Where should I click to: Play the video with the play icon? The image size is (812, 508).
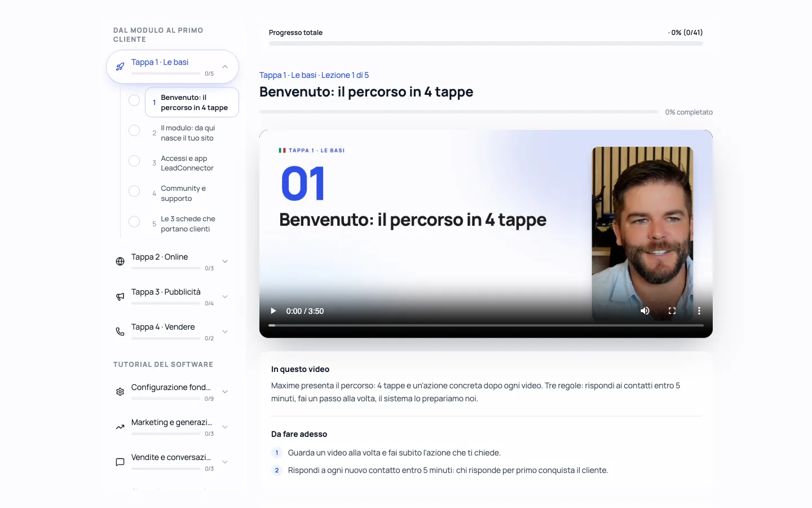point(273,311)
